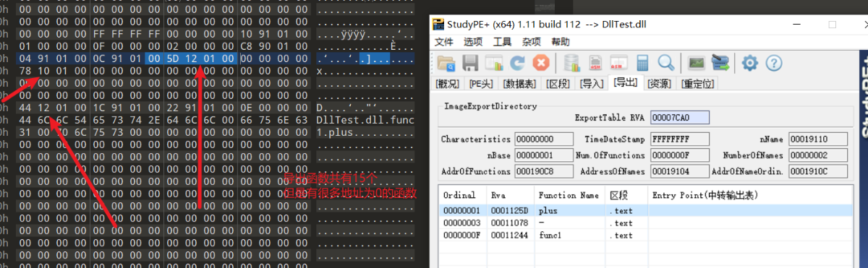
Task: Click the NumberOfNames value field
Action: point(817,155)
